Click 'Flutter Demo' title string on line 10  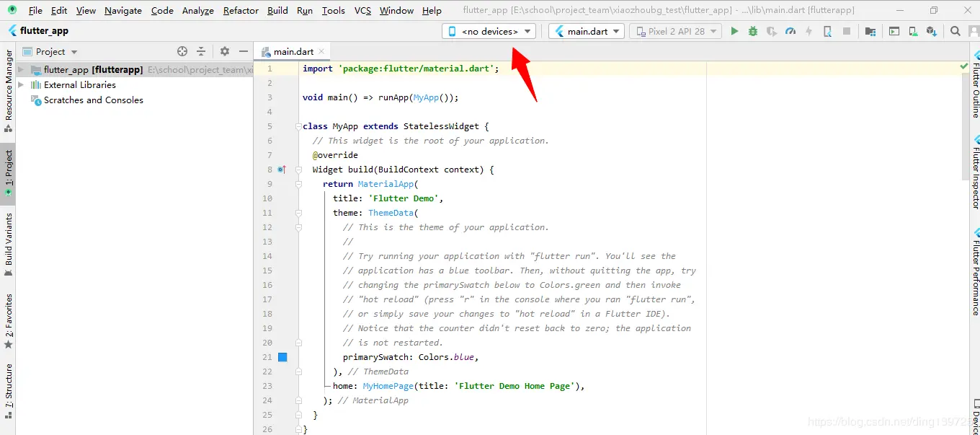404,198
